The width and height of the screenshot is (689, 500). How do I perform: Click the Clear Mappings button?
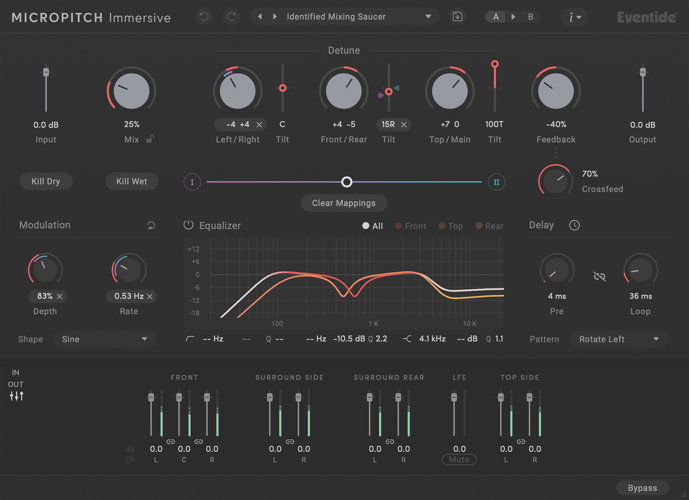(x=344, y=203)
